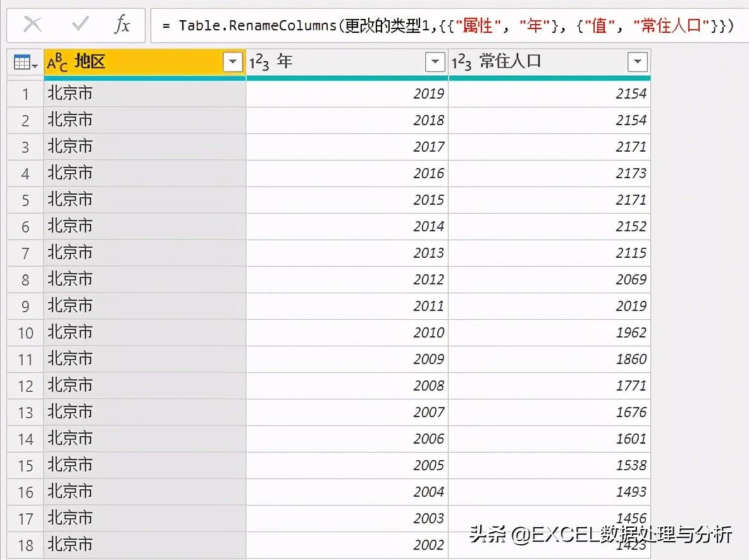Click the cancel X icon in formula bar
Viewport: 749px width, 560px height.
point(32,25)
